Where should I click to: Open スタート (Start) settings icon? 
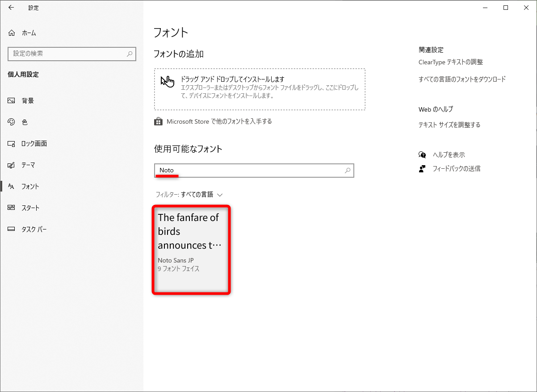click(x=11, y=208)
